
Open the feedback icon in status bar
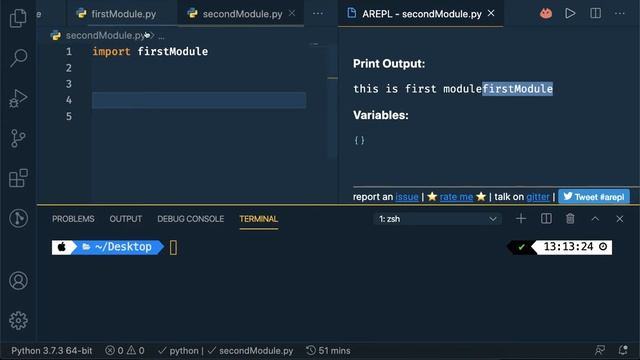click(600, 350)
